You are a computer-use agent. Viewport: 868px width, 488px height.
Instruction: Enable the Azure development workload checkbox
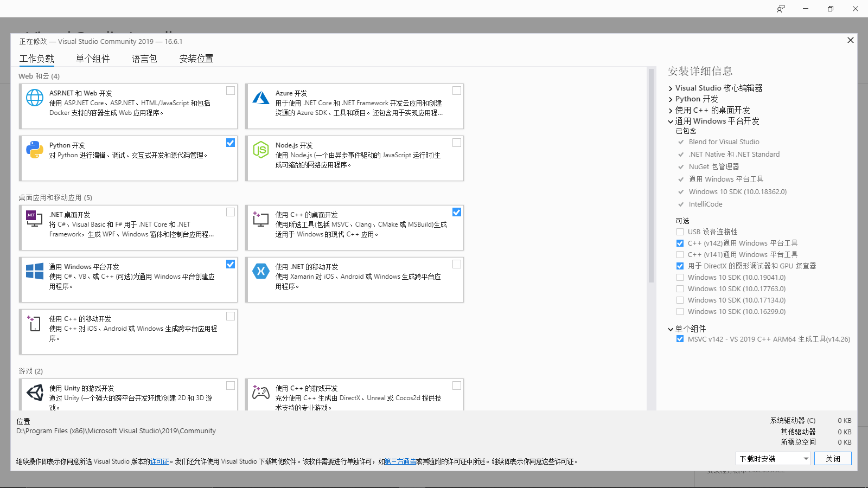tap(457, 91)
